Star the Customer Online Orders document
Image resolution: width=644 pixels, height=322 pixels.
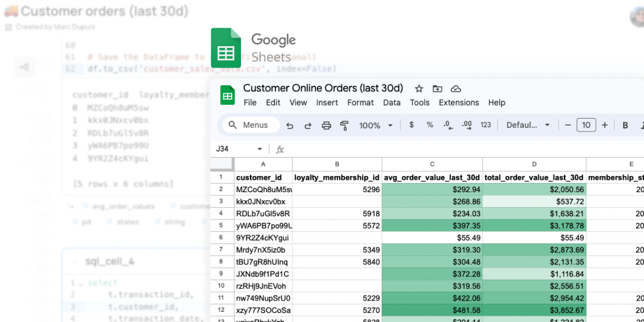click(419, 89)
